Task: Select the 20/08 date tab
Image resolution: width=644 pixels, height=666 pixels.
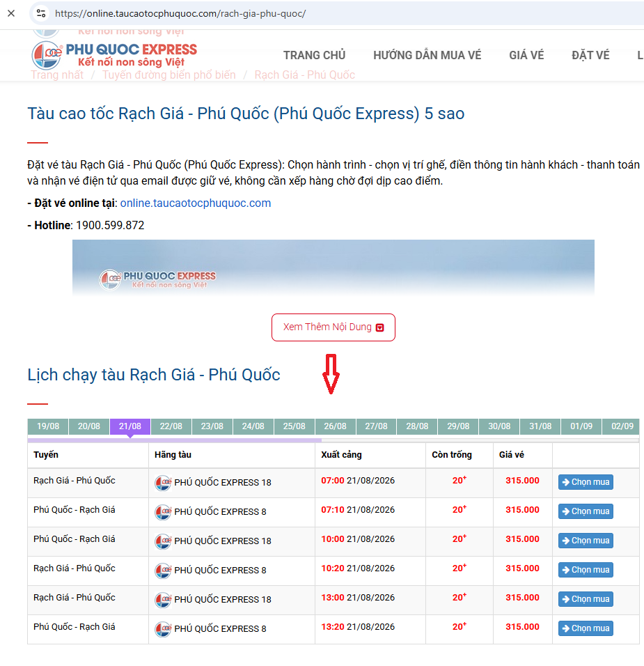Action: [x=89, y=426]
